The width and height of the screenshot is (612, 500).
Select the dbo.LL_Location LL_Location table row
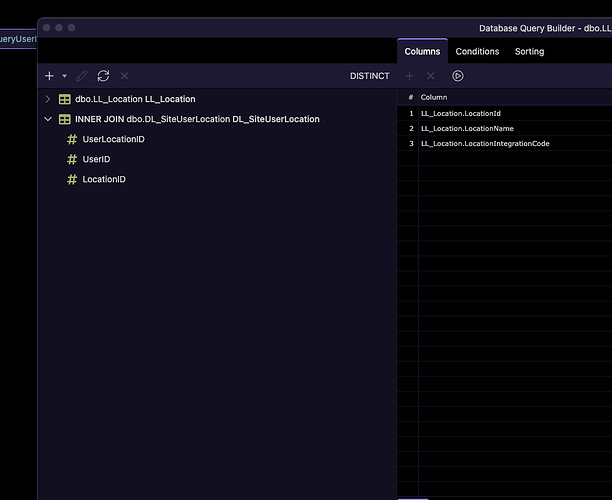[217, 99]
